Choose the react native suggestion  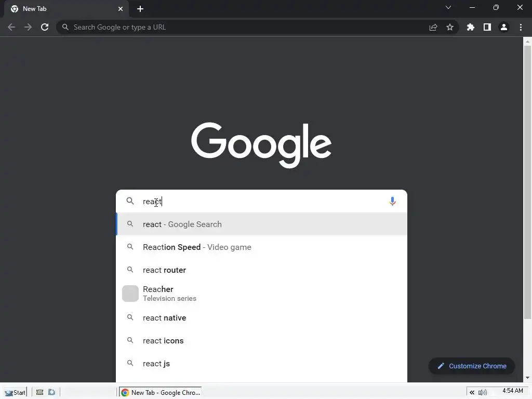[262, 317]
